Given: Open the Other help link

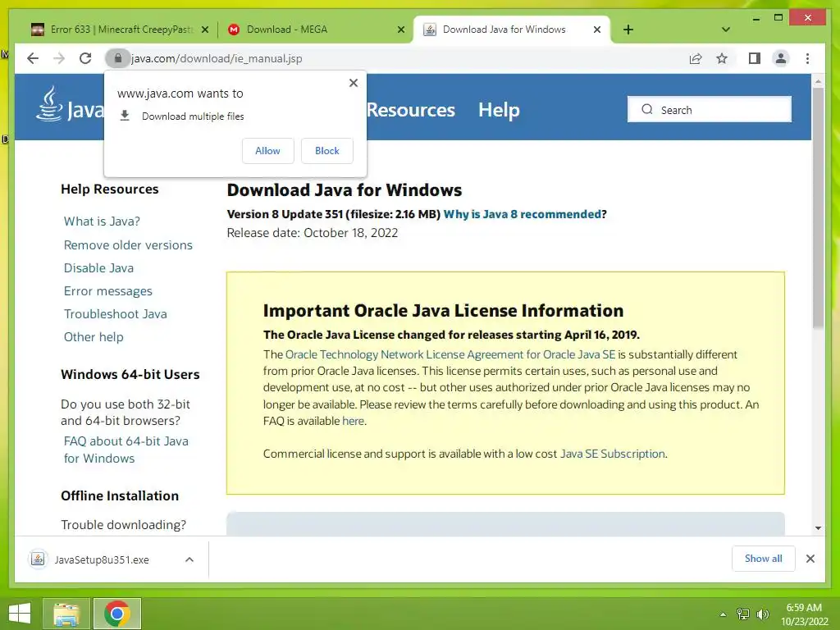Looking at the screenshot, I should pyautogui.click(x=94, y=337).
